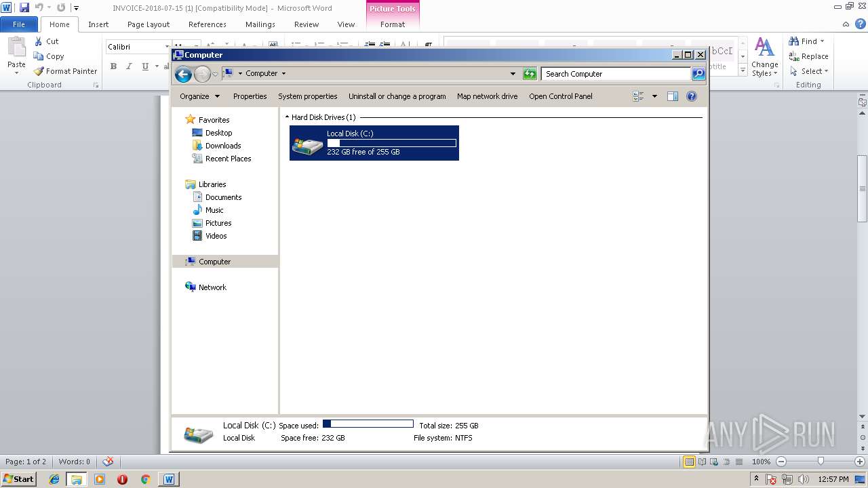Screen dimensions: 868x488
Task: Open Explorer Get Help icon
Action: pos(692,96)
